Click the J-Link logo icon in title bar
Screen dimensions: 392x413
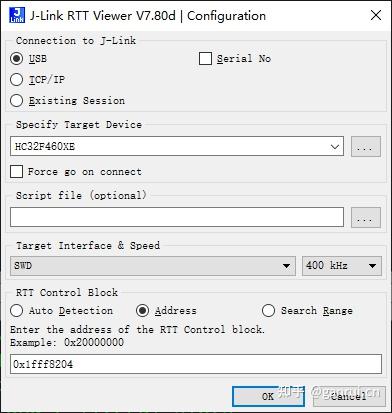point(17,15)
